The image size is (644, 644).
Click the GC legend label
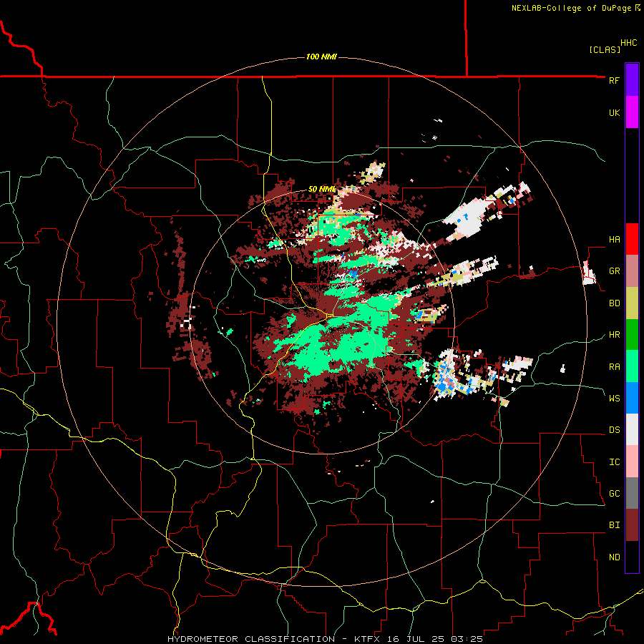614,493
